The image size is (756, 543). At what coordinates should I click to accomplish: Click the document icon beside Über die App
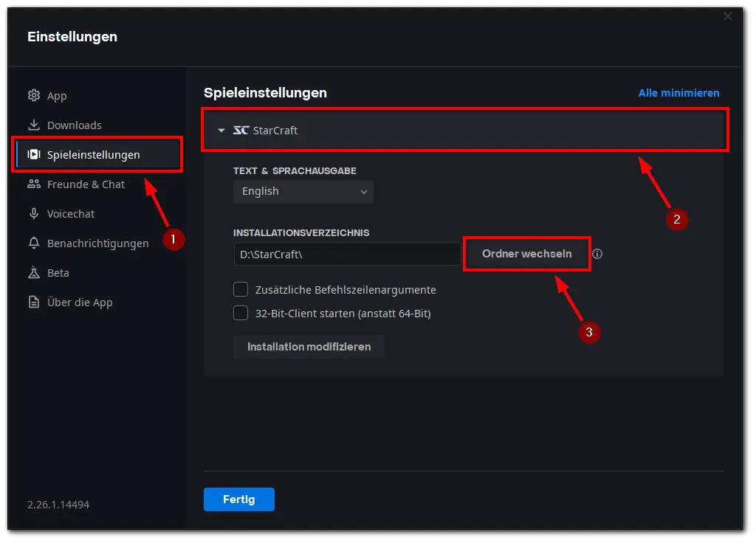pos(34,302)
